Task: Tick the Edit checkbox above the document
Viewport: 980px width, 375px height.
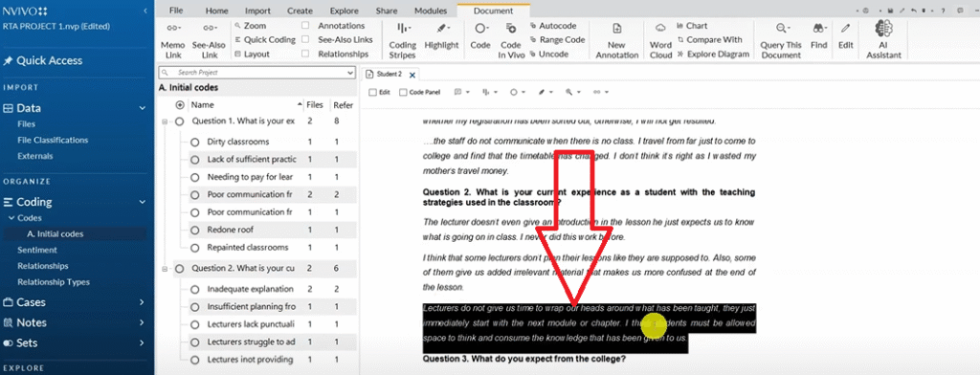Action: pyautogui.click(x=373, y=92)
